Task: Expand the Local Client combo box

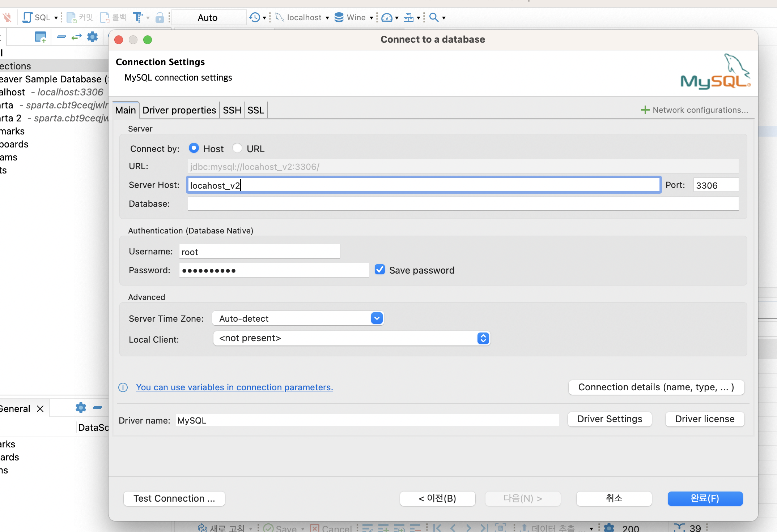Action: tap(483, 338)
